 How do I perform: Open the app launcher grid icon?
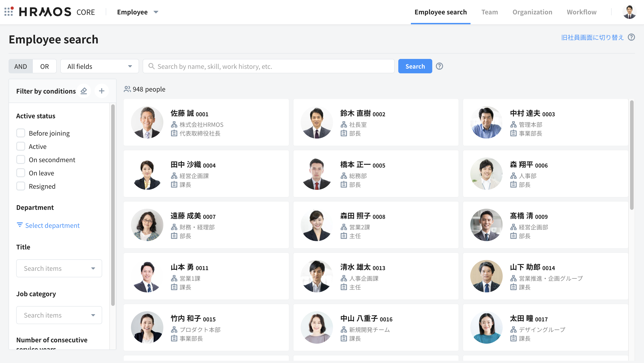click(9, 12)
